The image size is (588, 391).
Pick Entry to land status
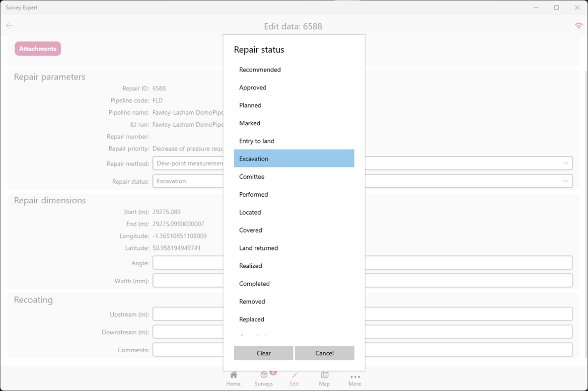pyautogui.click(x=294, y=141)
